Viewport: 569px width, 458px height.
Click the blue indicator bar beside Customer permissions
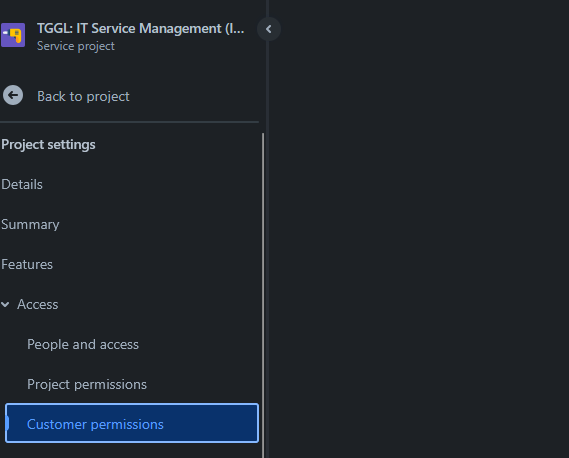click(8, 423)
